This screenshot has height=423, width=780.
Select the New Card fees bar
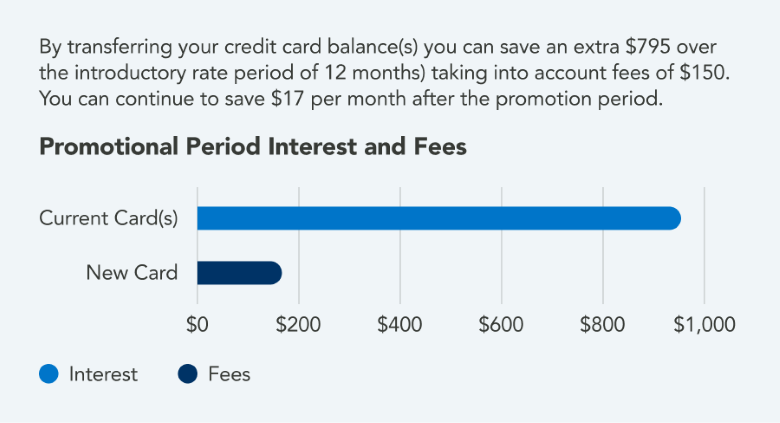coord(238,273)
